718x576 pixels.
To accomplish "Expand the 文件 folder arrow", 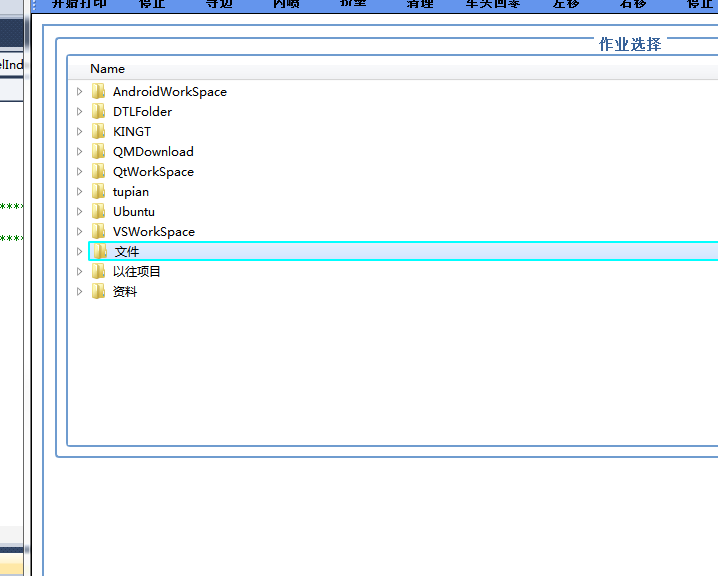I will (x=80, y=252).
